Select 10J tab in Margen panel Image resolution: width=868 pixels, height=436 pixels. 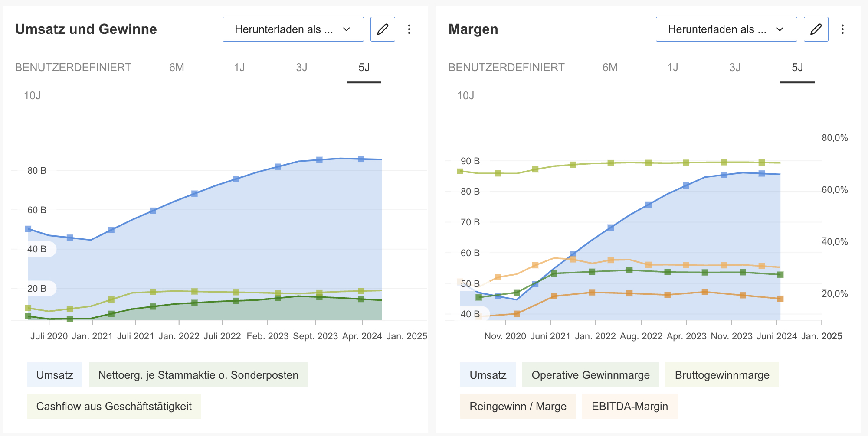click(466, 96)
